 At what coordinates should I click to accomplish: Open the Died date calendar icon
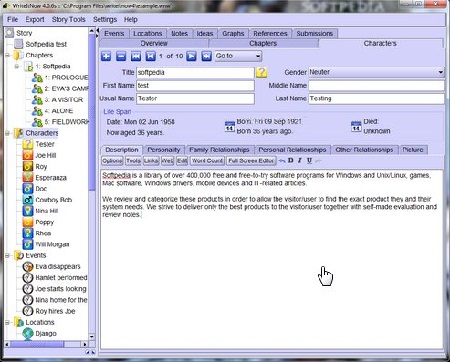[356, 127]
